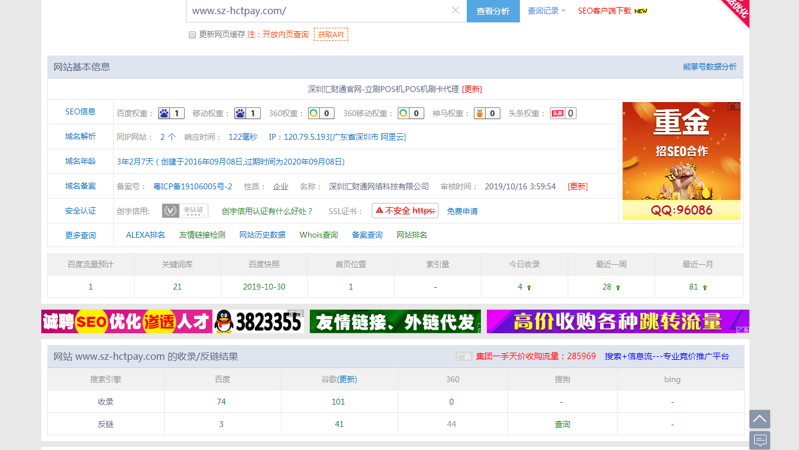Click the 重金招SEO合作 ad image
The image size is (799, 450).
(x=681, y=161)
